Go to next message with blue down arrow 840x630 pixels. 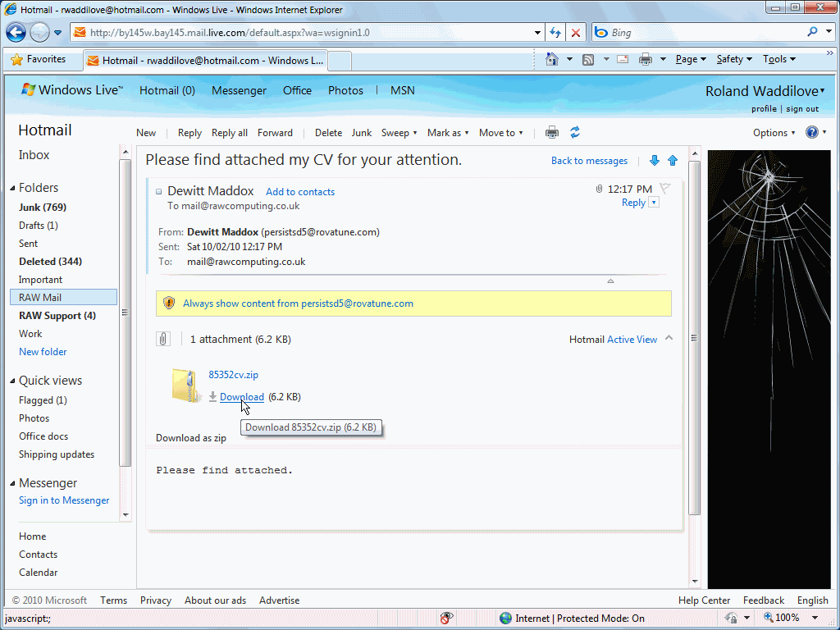[x=655, y=161]
